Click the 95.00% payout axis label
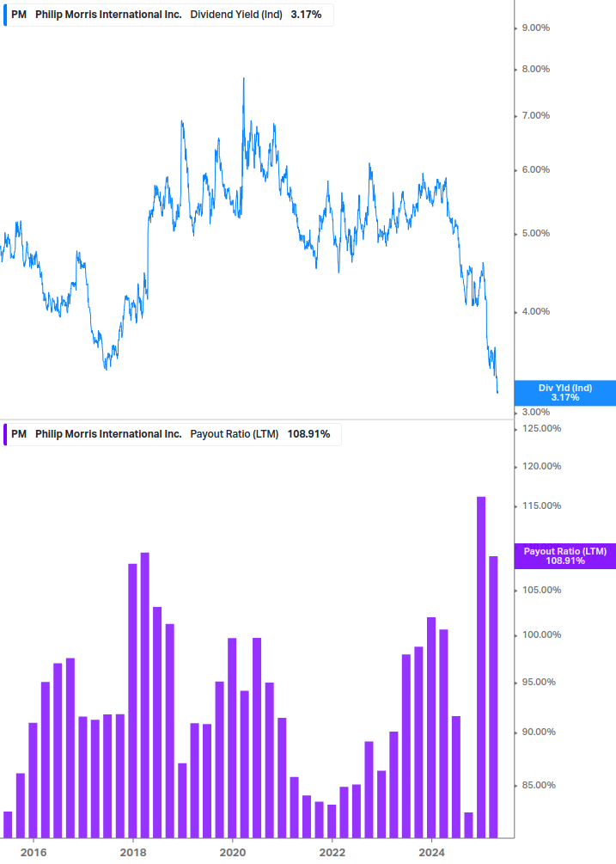616x864 pixels. pos(539,682)
